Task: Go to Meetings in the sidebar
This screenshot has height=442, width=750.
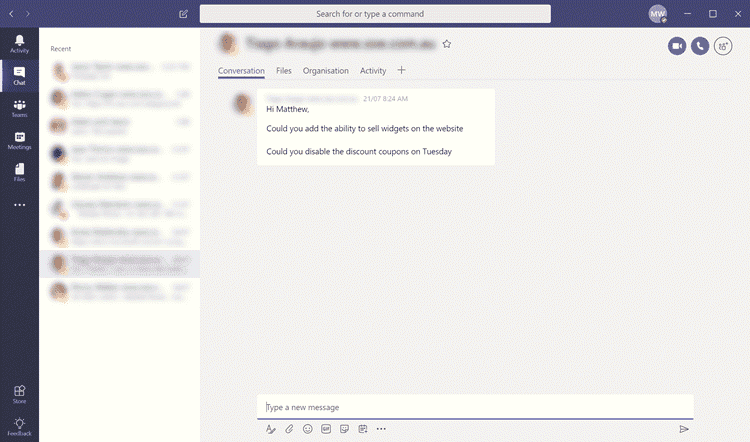Action: [x=19, y=140]
